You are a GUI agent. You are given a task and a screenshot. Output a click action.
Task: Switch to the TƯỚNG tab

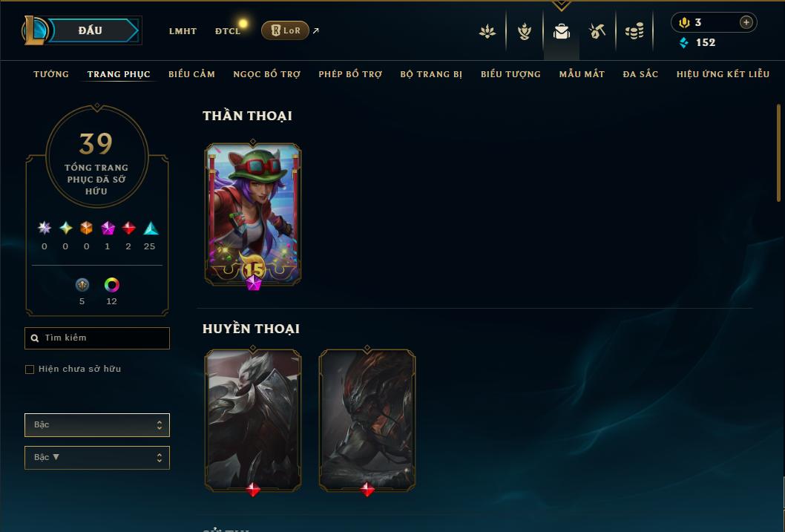[51, 74]
